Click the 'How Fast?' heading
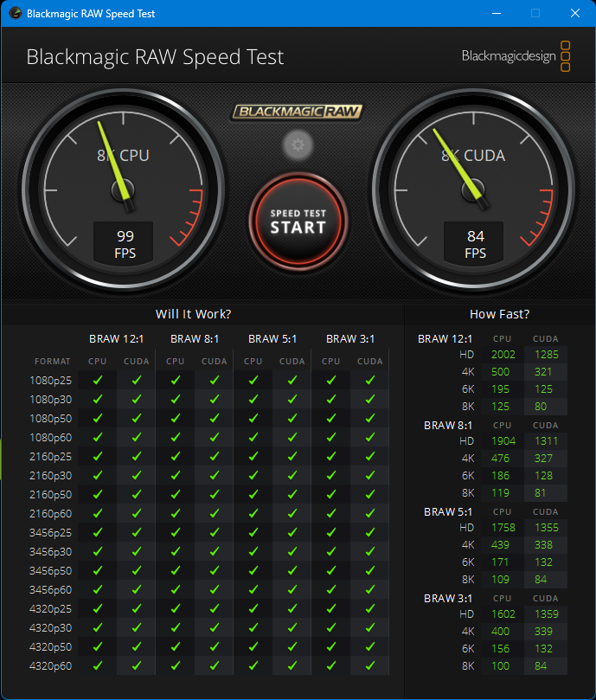Screen dimensions: 596x700 (x=500, y=314)
